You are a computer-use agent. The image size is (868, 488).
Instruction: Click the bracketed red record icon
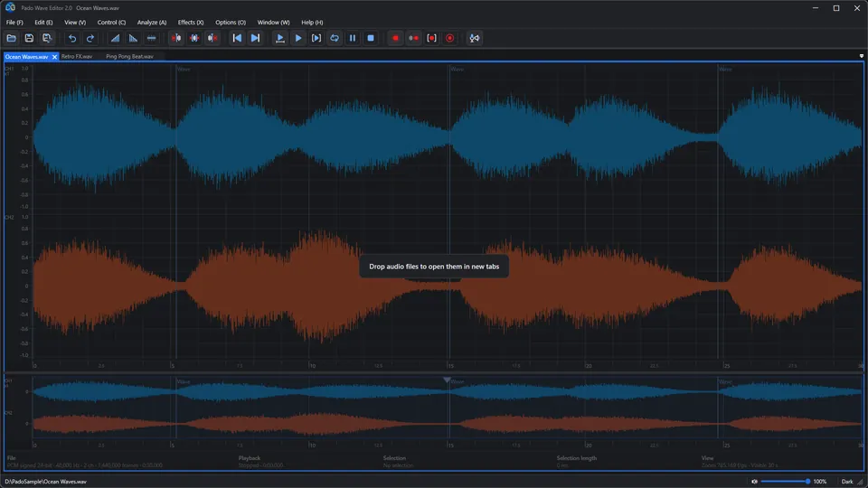[432, 38]
